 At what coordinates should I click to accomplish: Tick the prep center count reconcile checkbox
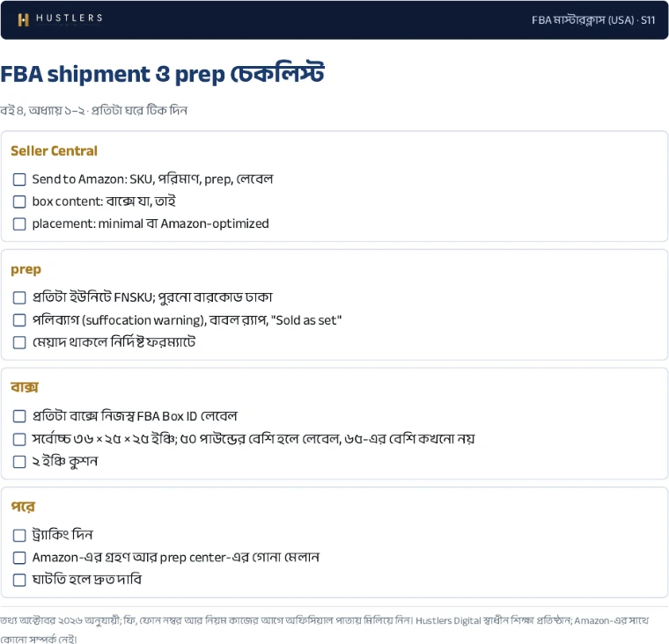pyautogui.click(x=19, y=558)
